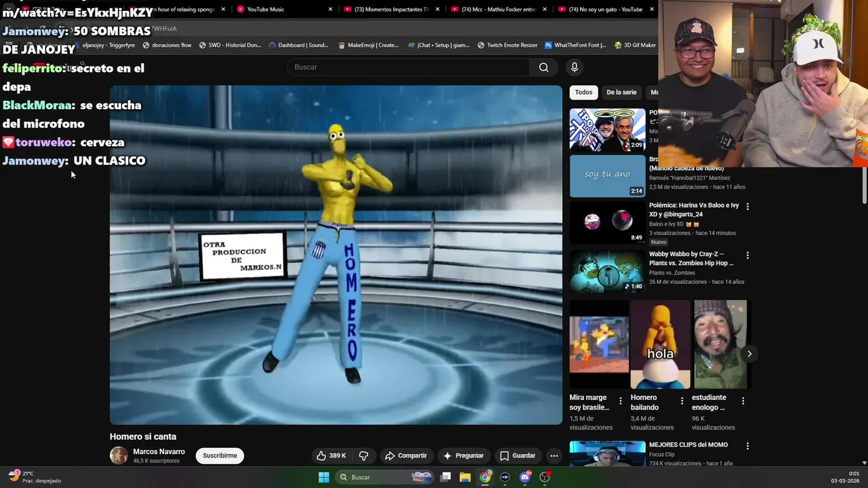Click the Homero si canta video player

[336, 255]
